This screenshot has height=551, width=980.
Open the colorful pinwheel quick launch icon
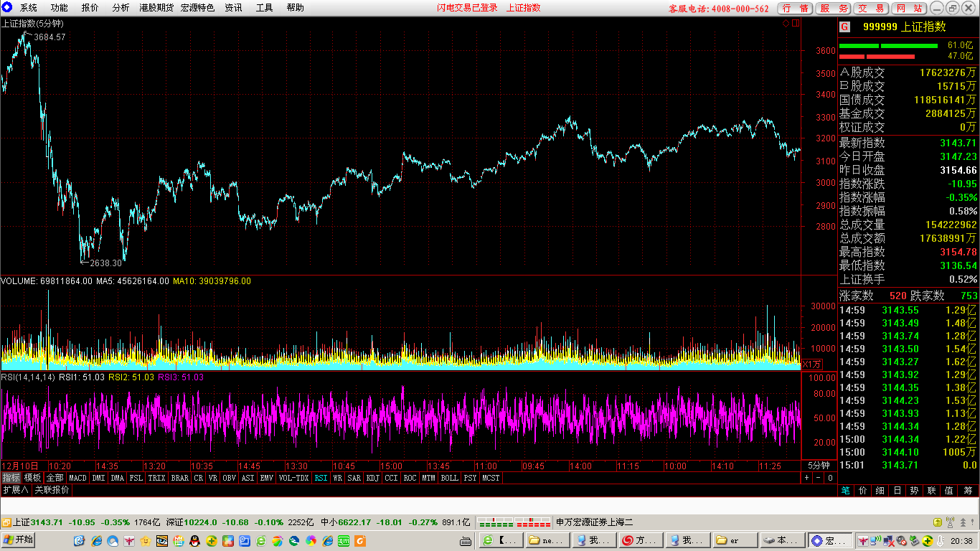pos(311,541)
